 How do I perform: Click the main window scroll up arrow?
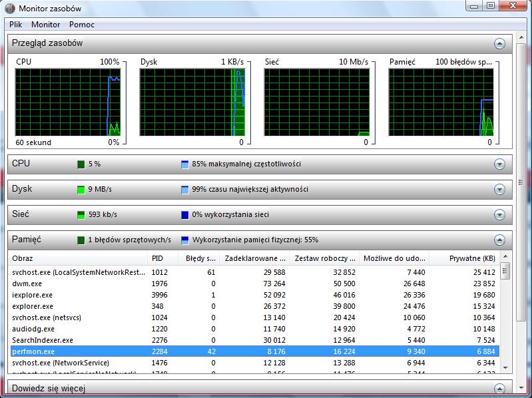click(x=521, y=37)
